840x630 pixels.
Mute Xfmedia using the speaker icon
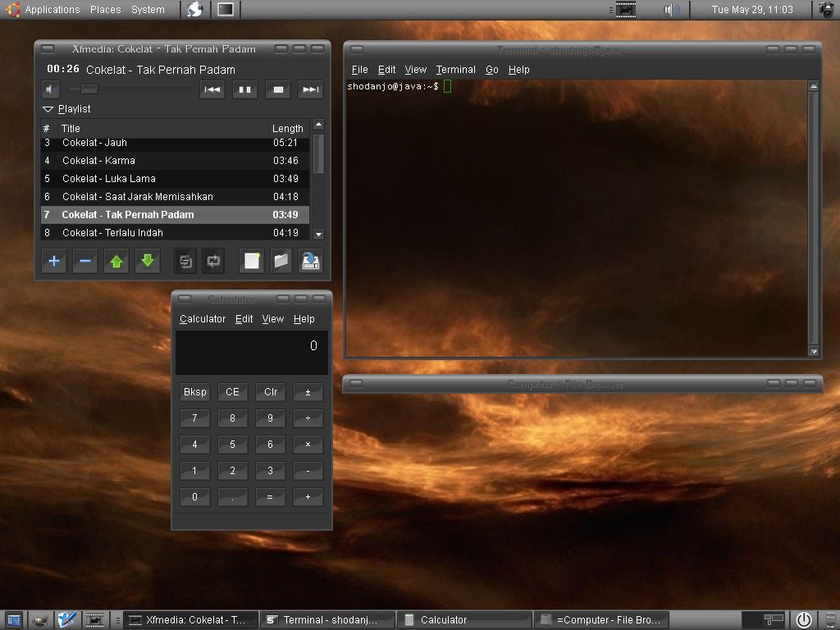pos(50,89)
